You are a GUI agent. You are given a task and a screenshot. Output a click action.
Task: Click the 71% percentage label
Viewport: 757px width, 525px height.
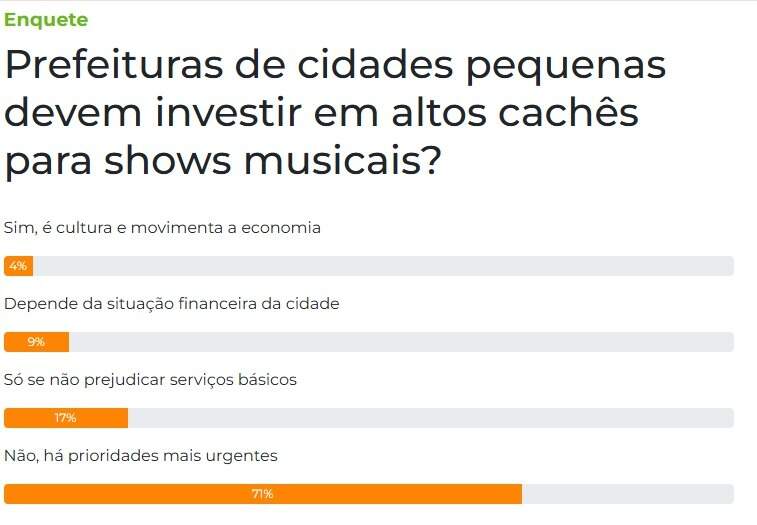tap(262, 494)
